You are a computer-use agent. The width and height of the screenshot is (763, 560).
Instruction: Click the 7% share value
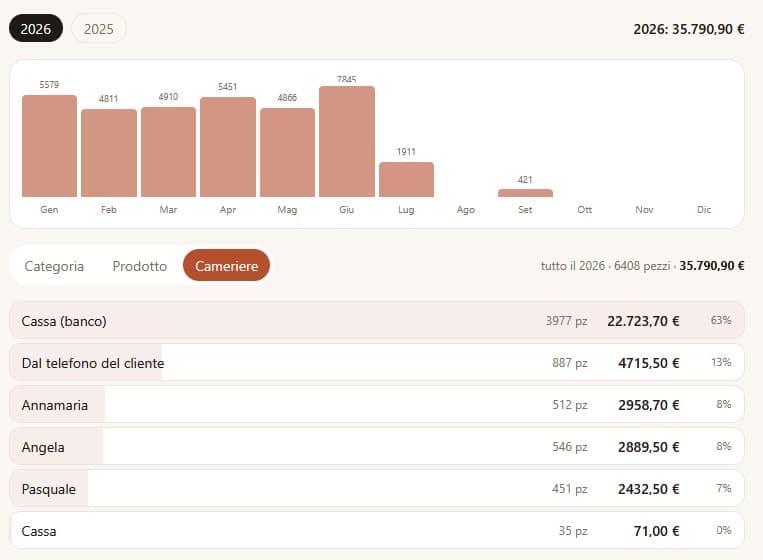[x=724, y=488]
